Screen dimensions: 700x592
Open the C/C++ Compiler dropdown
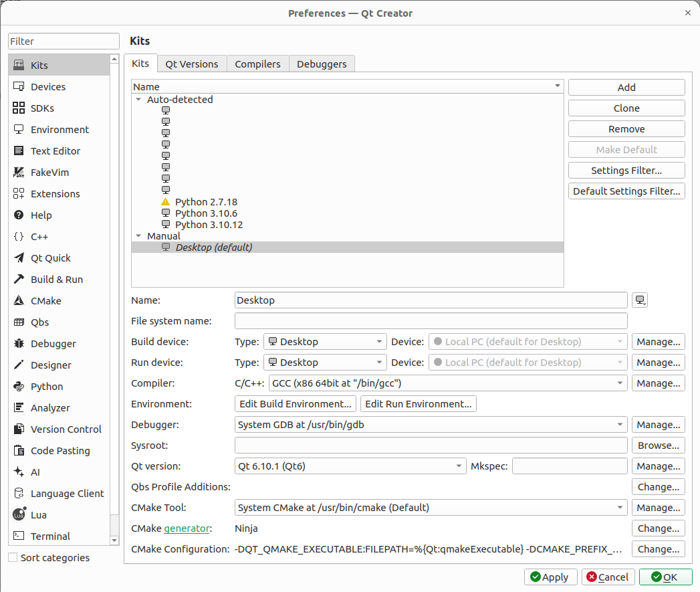coord(448,383)
